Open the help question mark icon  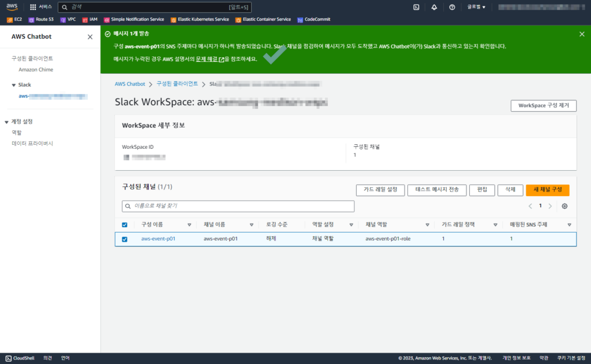tap(452, 7)
